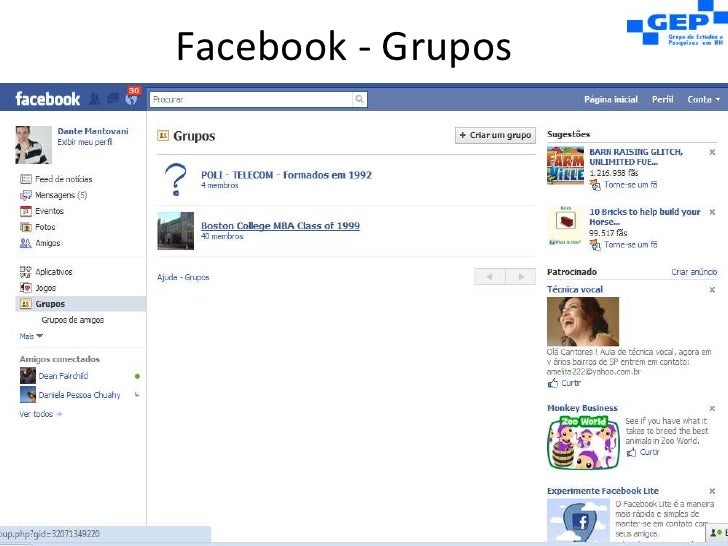
Task: Click 10 Bricks suggestion thumbnail
Action: [x=565, y=225]
